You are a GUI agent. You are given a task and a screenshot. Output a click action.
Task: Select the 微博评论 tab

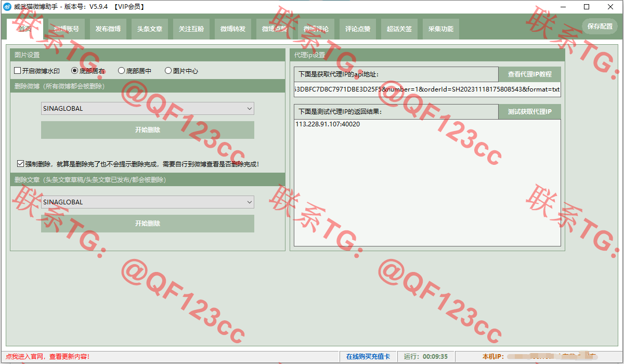(x=316, y=29)
